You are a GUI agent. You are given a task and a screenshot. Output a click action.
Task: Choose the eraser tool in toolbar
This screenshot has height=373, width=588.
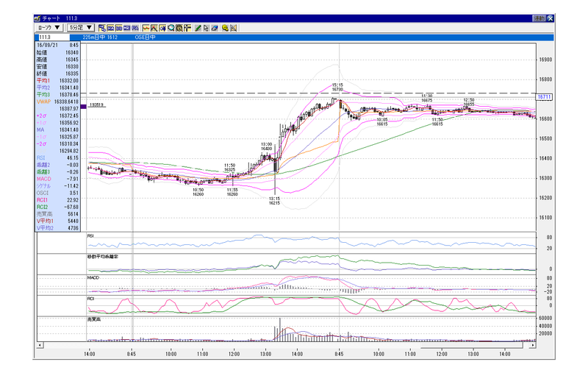coord(215,28)
